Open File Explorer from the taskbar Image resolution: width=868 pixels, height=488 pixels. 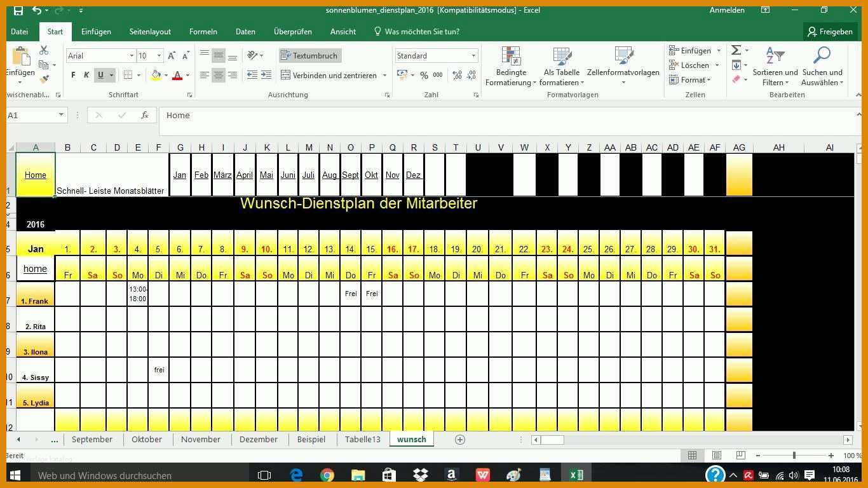(x=358, y=475)
